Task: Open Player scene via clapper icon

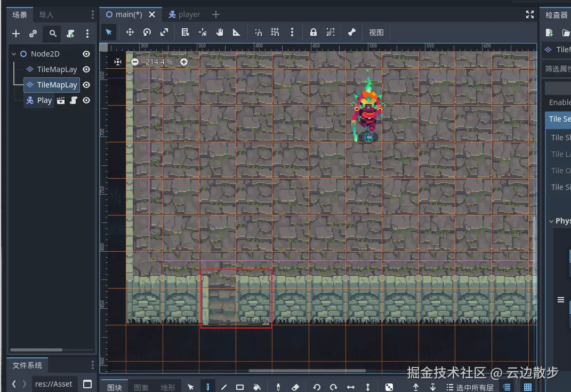Action: click(x=61, y=101)
